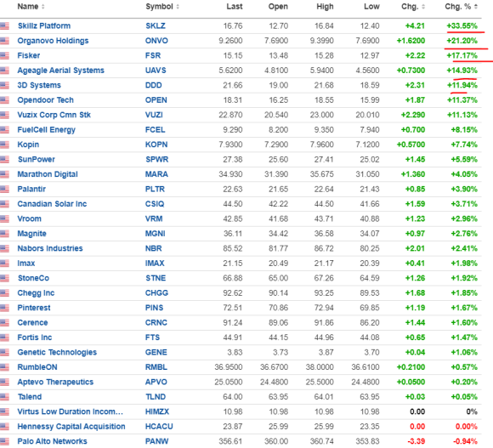Click the 0% change for HIMZX
493x448 pixels.
coord(472,411)
